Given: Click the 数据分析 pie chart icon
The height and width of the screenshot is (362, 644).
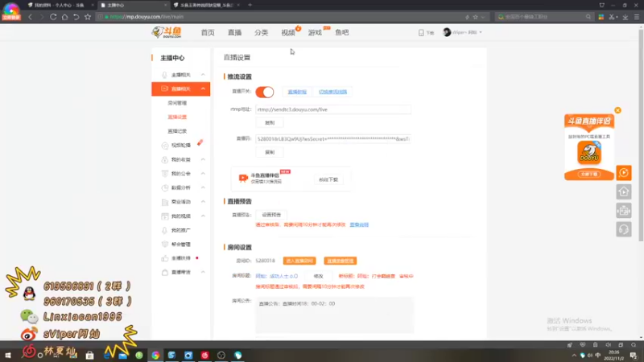Looking at the screenshot, I should pyautogui.click(x=165, y=187).
